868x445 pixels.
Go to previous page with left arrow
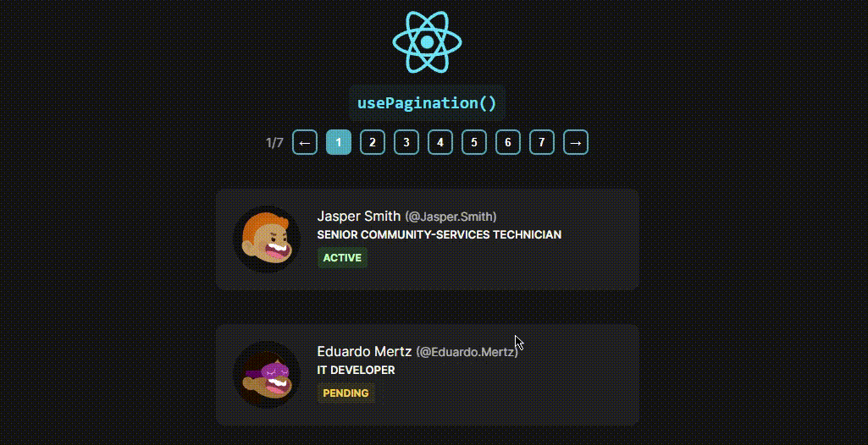coord(305,143)
